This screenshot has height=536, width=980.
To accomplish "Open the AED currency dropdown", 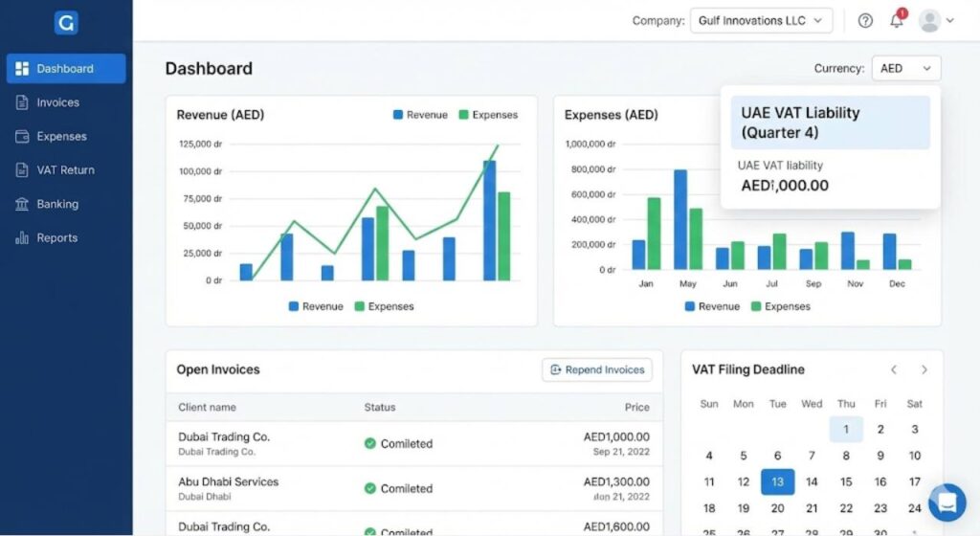I will [905, 68].
